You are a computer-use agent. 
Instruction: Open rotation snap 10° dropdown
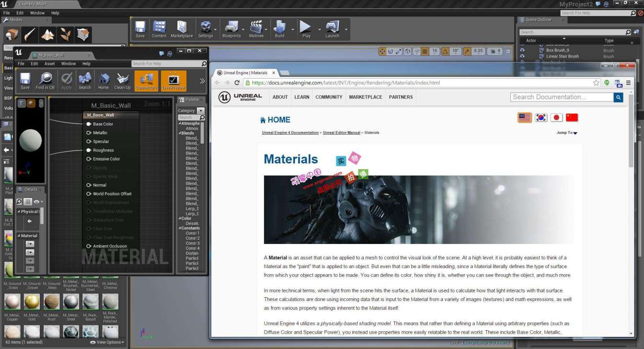coord(456,51)
